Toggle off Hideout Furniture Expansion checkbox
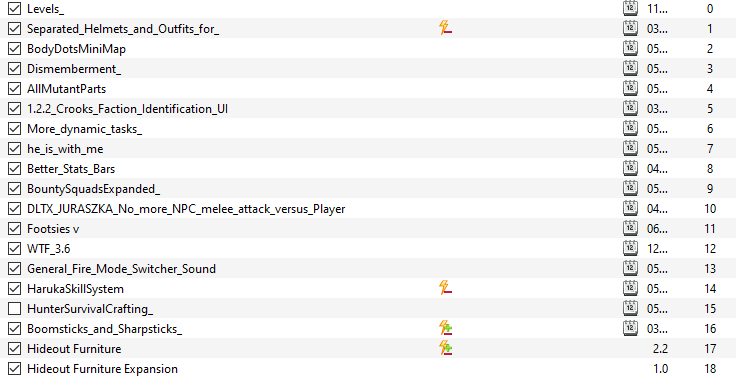This screenshot has width=736, height=376. point(15,368)
